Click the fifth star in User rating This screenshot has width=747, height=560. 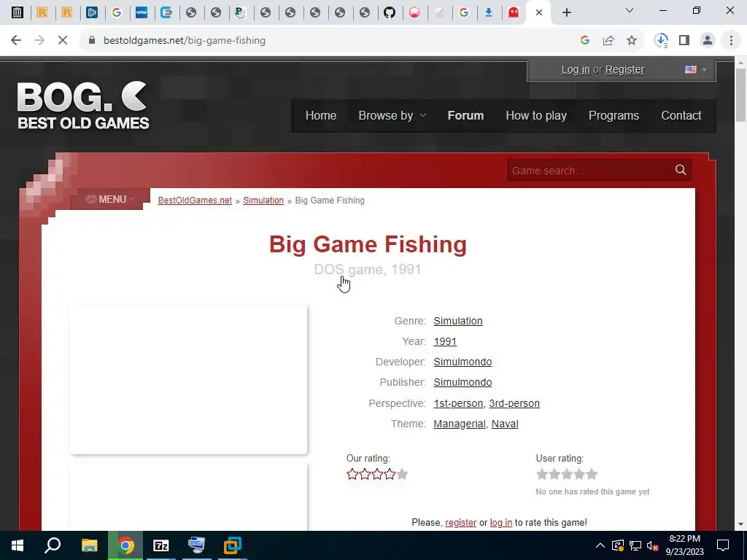pos(592,474)
